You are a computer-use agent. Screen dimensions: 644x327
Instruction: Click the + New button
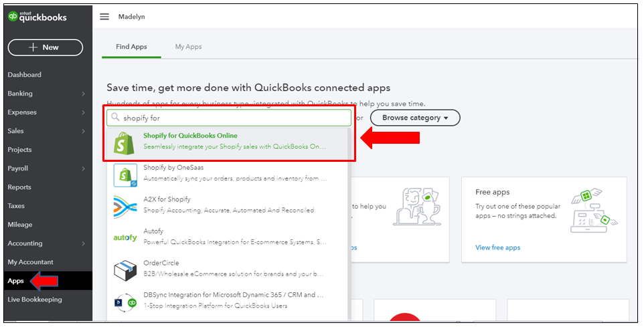tap(46, 47)
